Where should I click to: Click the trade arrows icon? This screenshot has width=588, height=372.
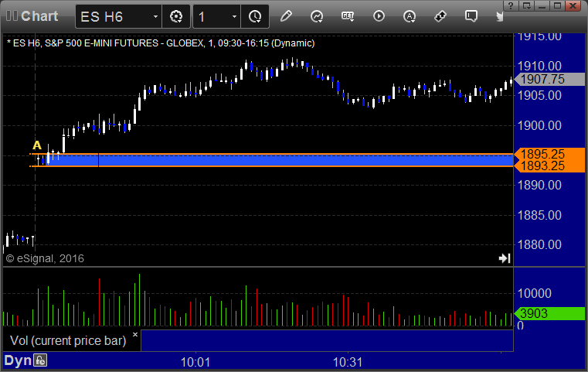pos(440,16)
